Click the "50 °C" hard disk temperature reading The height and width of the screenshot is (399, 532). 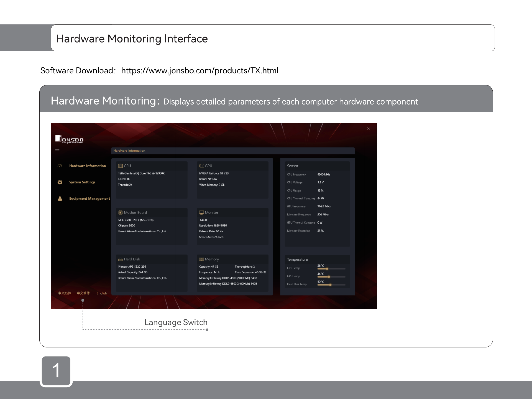[321, 282]
